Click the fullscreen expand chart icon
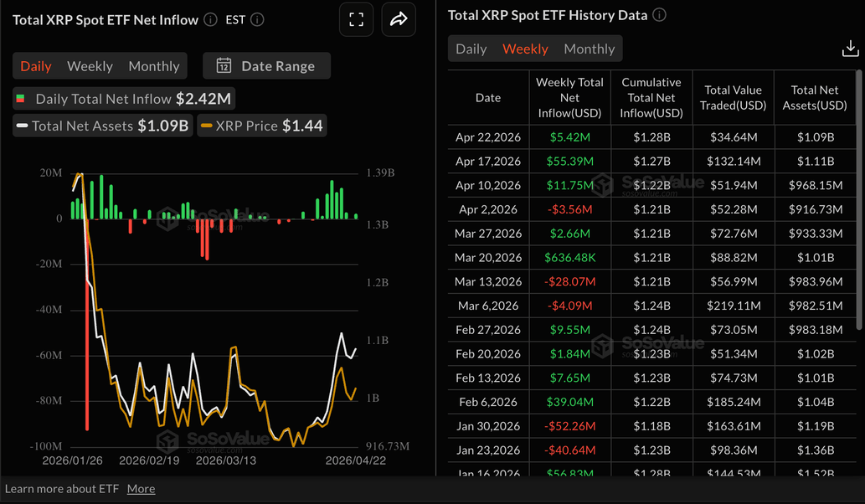 [x=357, y=19]
